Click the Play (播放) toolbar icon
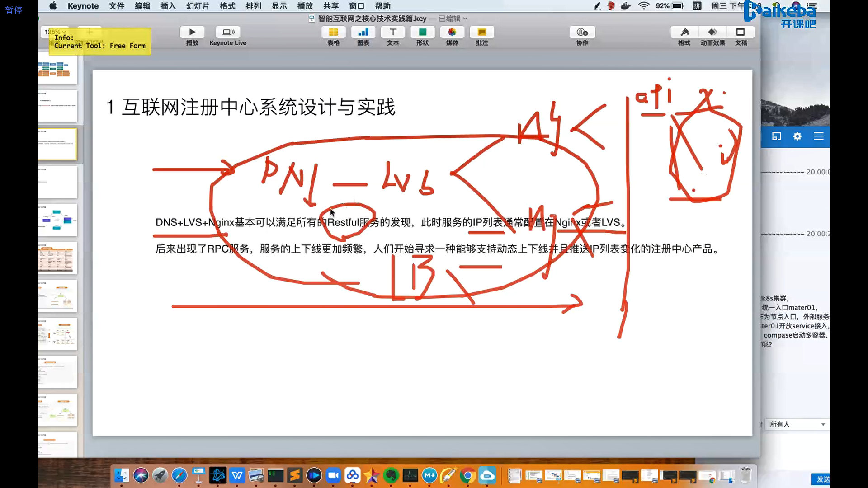The image size is (868, 488). coord(192,33)
